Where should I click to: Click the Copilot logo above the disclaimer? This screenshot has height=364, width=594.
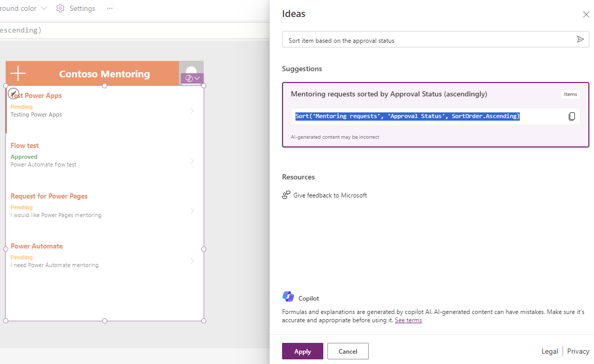pyautogui.click(x=289, y=296)
